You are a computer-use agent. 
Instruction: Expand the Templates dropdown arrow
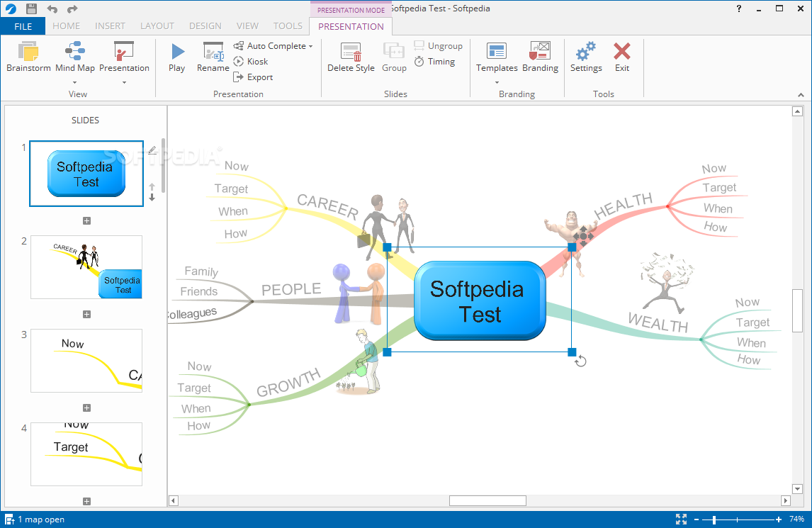pyautogui.click(x=497, y=82)
